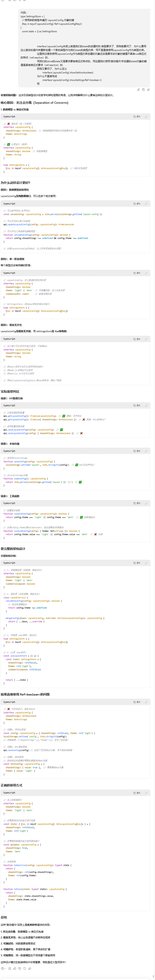Viewport: 155px width, 980px height.
Task: Expand the code under 如果直接使用 Ref<boolean>的问题
Action: (146, 702)
